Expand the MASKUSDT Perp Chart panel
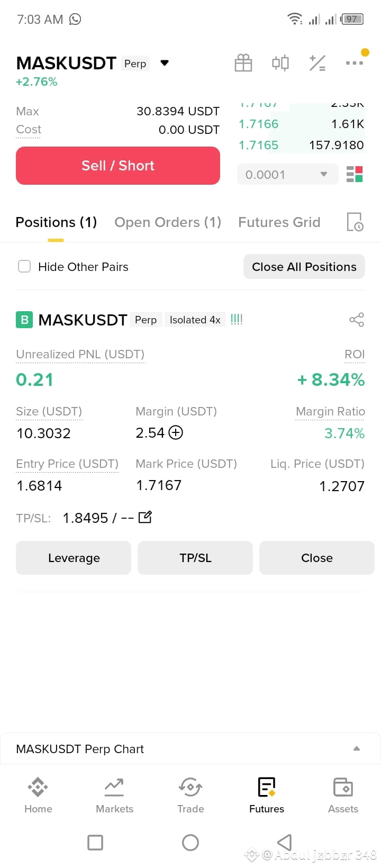This screenshot has height=868, width=381. [190, 748]
